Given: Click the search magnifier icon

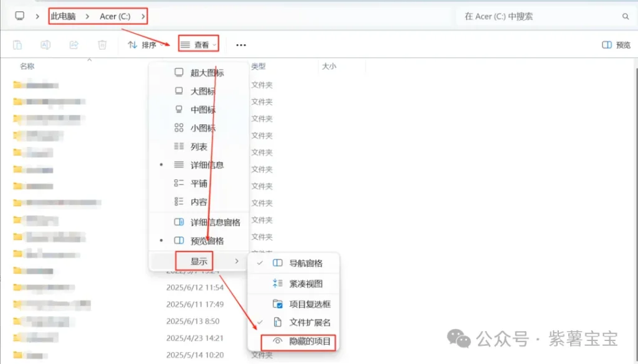Looking at the screenshot, I should (x=625, y=17).
